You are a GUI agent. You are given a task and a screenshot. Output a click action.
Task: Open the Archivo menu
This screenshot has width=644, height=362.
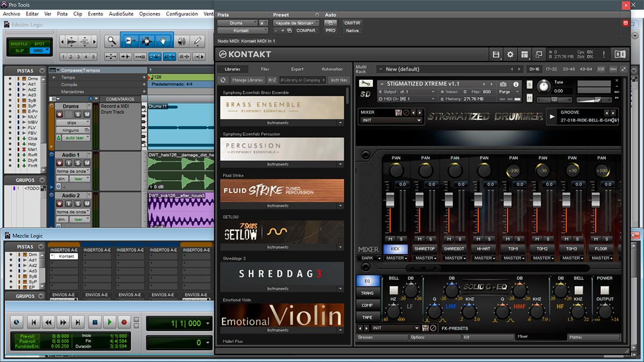(x=11, y=13)
